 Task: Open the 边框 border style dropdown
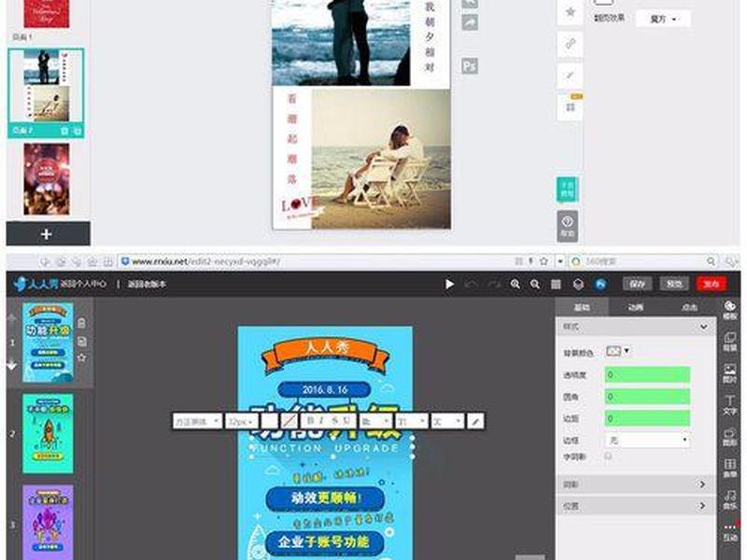click(x=647, y=440)
